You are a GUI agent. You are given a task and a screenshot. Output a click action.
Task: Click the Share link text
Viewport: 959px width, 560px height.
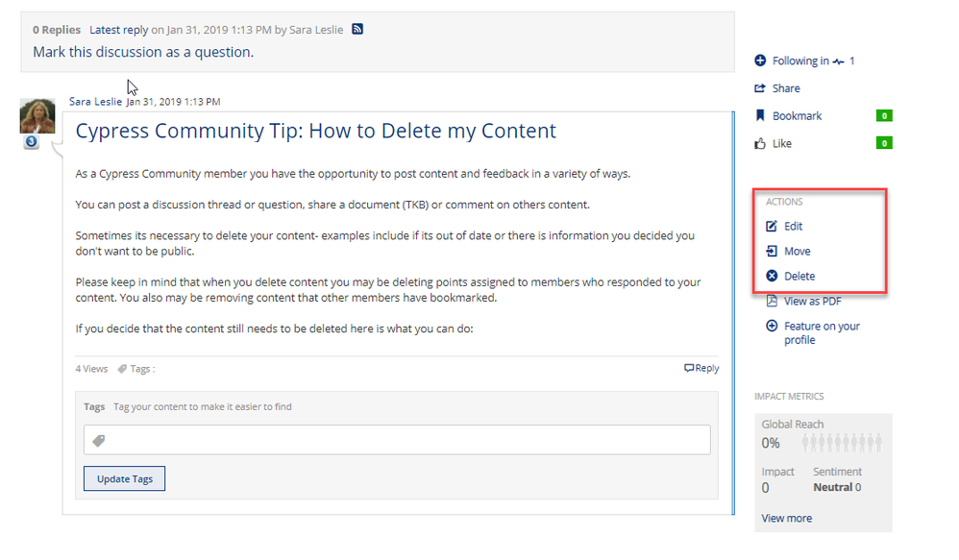pos(786,88)
